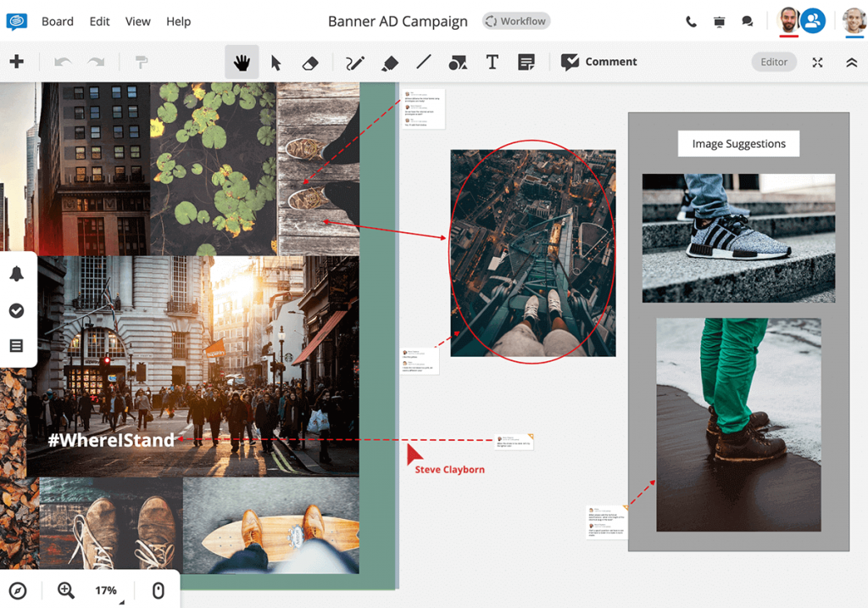
Task: Open the sticky note tool
Action: [x=526, y=61]
